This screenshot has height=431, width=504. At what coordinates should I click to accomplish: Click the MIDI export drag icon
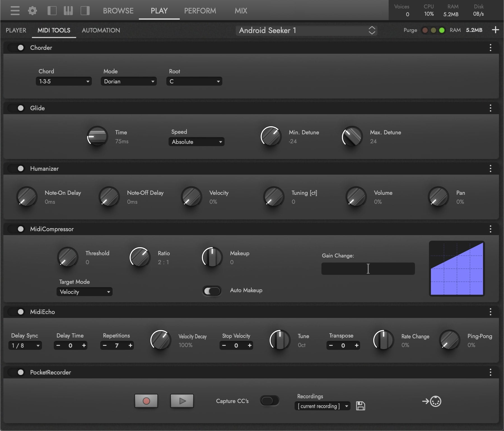(431, 401)
